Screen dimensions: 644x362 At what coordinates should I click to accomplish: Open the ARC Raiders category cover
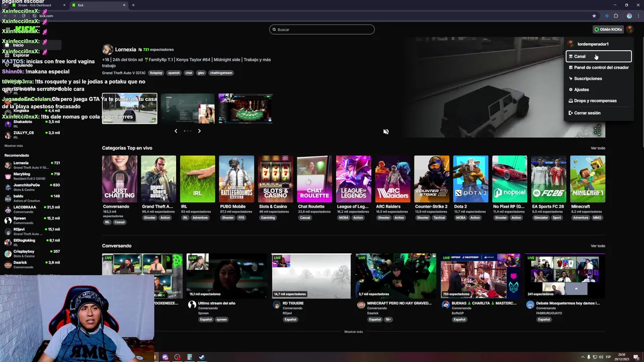pos(392,179)
